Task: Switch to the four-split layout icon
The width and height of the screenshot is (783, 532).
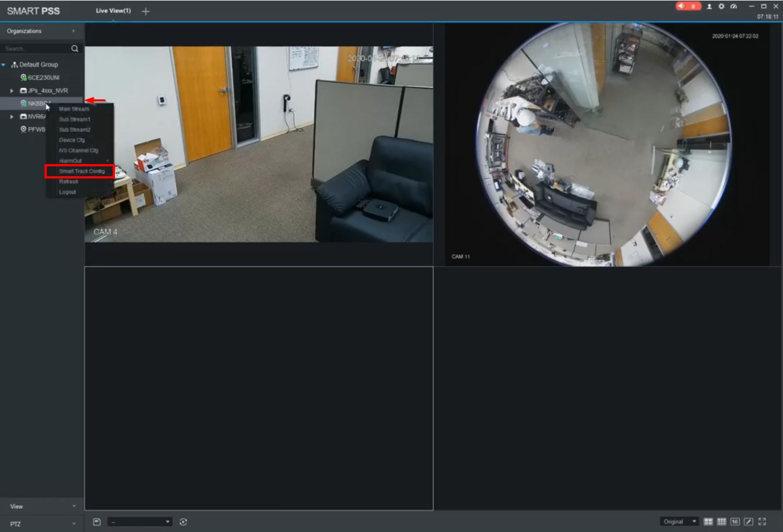Action: click(x=708, y=522)
